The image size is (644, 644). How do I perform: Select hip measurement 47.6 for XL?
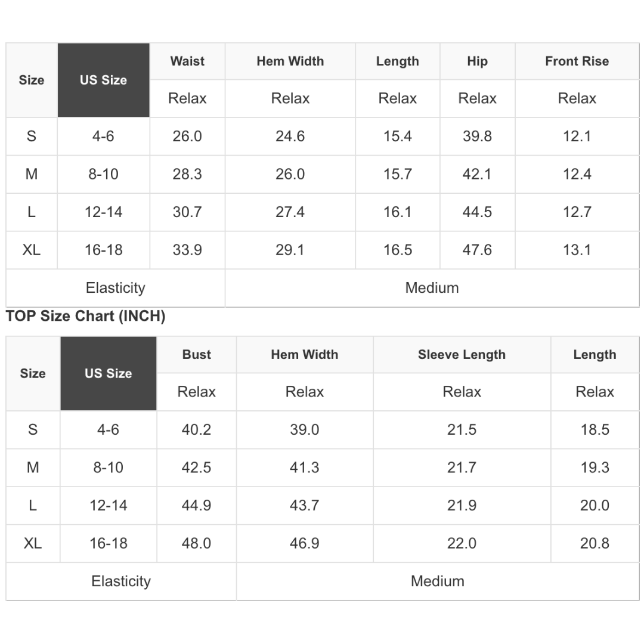point(477,250)
